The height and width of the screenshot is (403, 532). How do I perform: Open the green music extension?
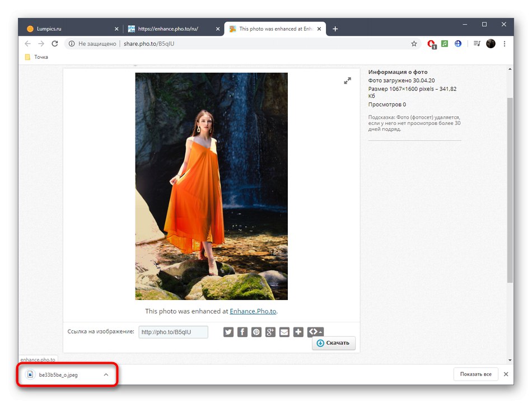445,44
